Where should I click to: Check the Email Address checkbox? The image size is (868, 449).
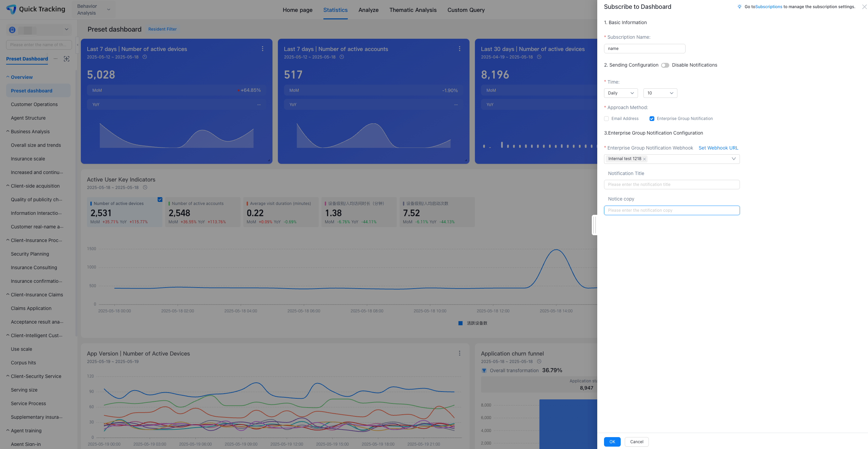point(606,119)
